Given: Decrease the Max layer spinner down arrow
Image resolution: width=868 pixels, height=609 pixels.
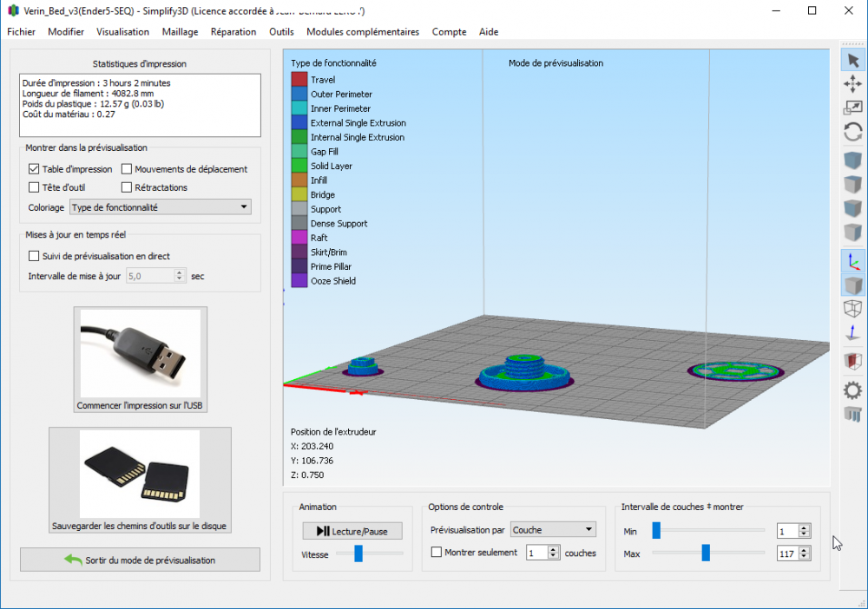Looking at the screenshot, I should click(805, 556).
